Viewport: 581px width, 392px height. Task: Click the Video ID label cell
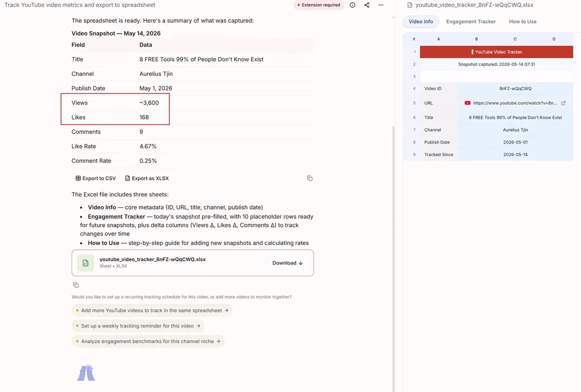pos(439,89)
